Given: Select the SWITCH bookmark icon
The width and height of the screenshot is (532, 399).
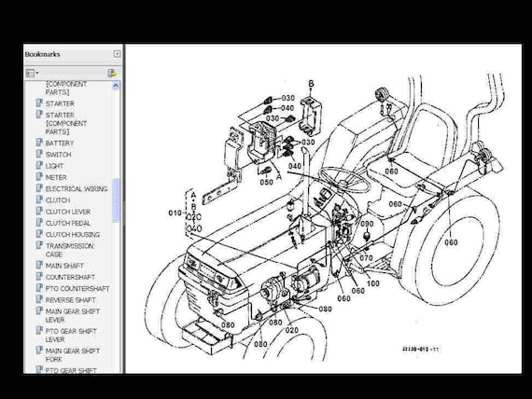Looking at the screenshot, I should [x=39, y=154].
